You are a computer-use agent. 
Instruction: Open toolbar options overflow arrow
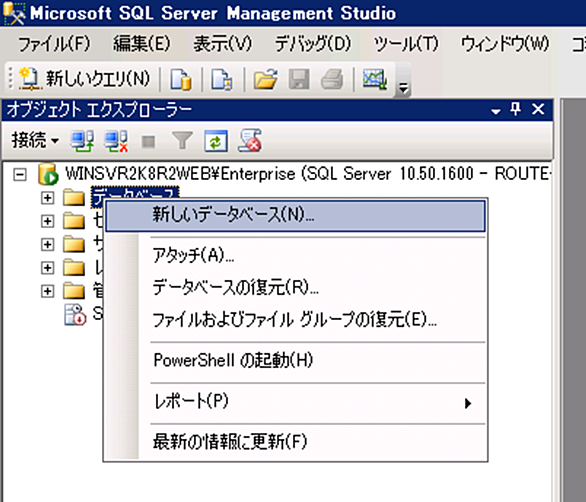click(x=403, y=89)
